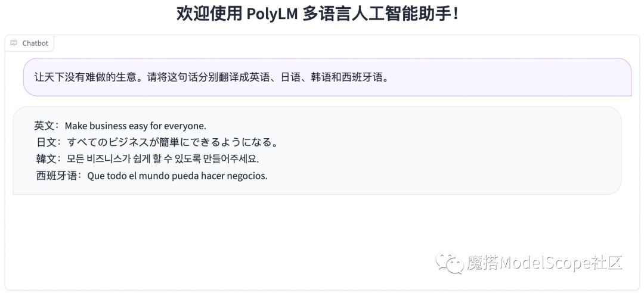Select the text Make business easy for everyone
This screenshot has width=644, height=293.
(x=135, y=126)
